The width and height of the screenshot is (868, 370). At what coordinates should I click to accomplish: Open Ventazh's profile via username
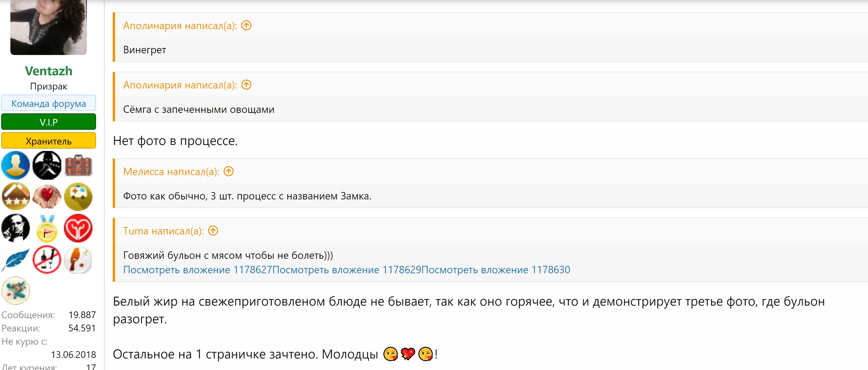tap(49, 70)
